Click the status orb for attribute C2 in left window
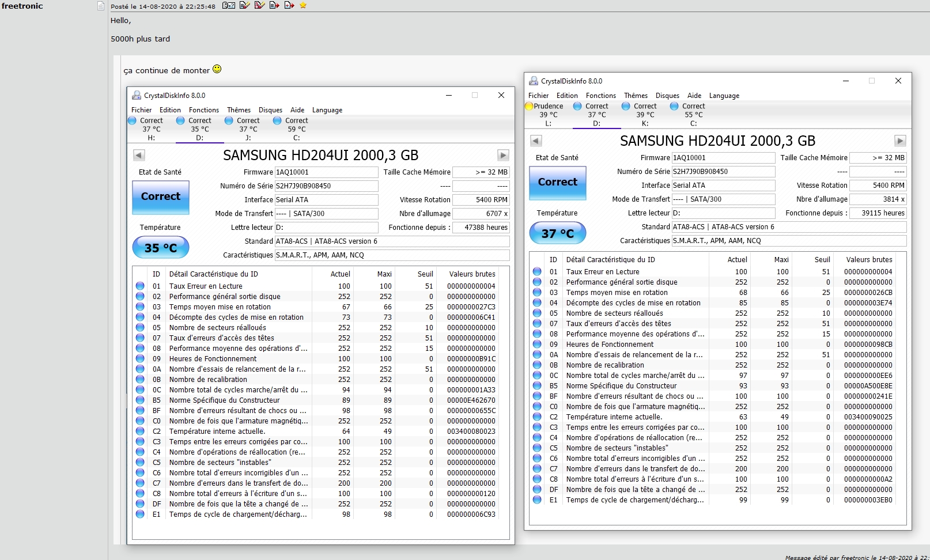This screenshot has height=560, width=930. pos(140,431)
